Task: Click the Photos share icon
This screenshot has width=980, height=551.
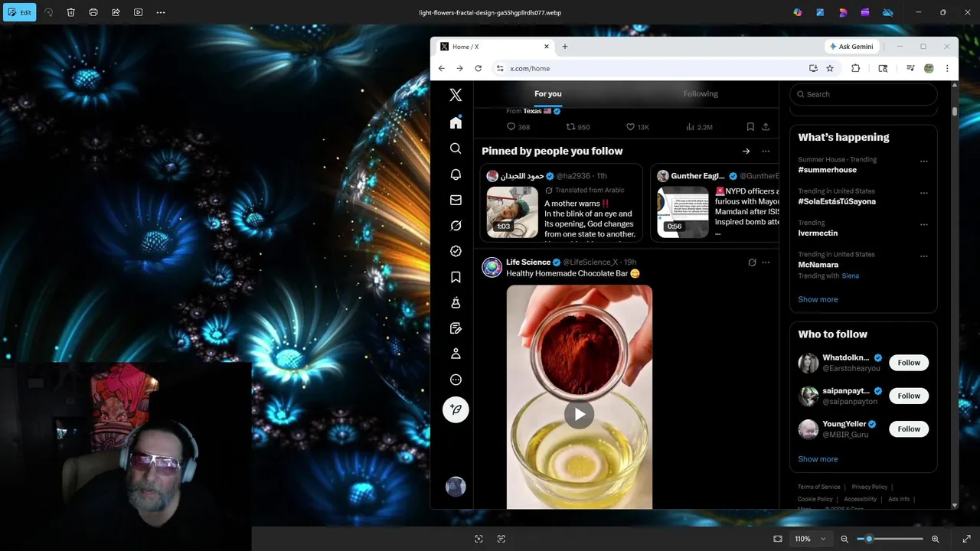Action: coord(116,12)
